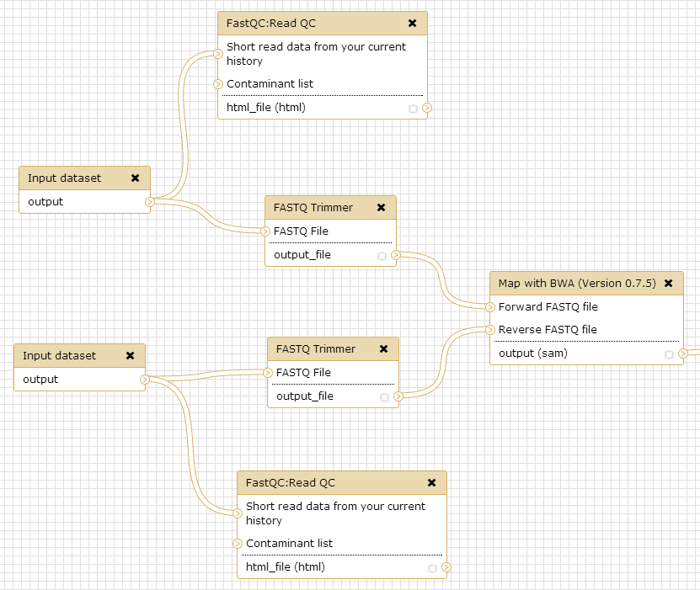Image resolution: width=700 pixels, height=590 pixels.
Task: Remove the upper FastQC:Read QC node
Action: [413, 24]
